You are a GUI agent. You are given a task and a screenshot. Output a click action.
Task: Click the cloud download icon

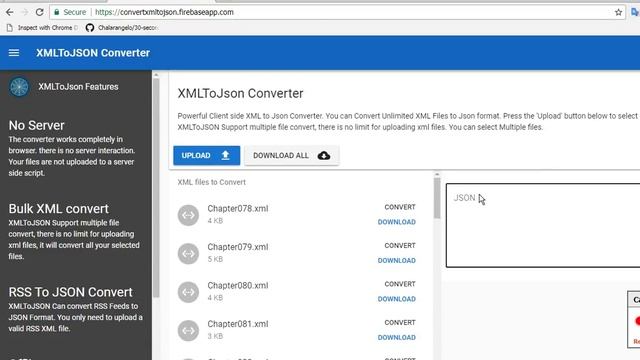324,156
